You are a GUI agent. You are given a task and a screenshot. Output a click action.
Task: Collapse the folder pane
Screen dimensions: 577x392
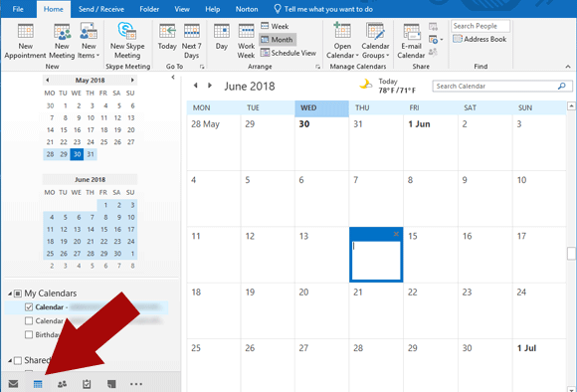173,78
